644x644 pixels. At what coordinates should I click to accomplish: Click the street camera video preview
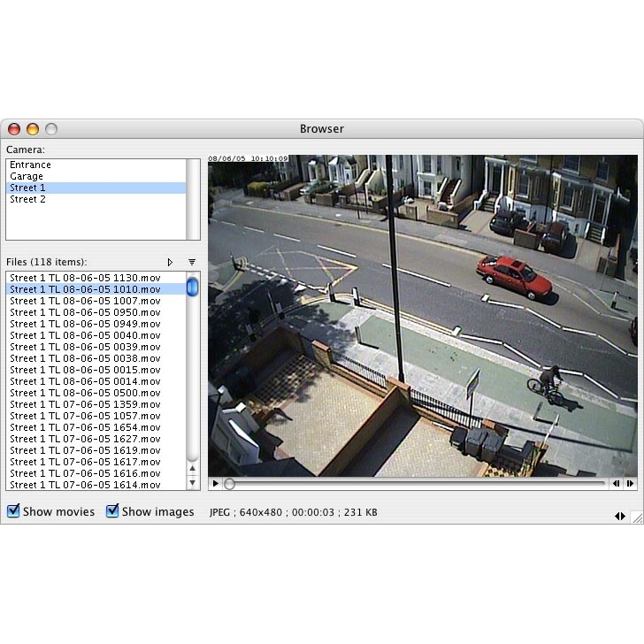click(422, 315)
